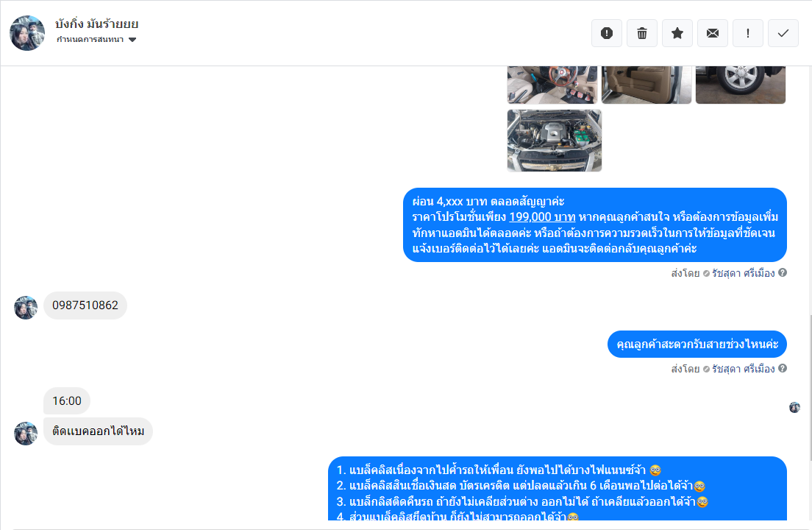
Task: Click the small seen-by avatar indicator
Action: pyautogui.click(x=794, y=407)
